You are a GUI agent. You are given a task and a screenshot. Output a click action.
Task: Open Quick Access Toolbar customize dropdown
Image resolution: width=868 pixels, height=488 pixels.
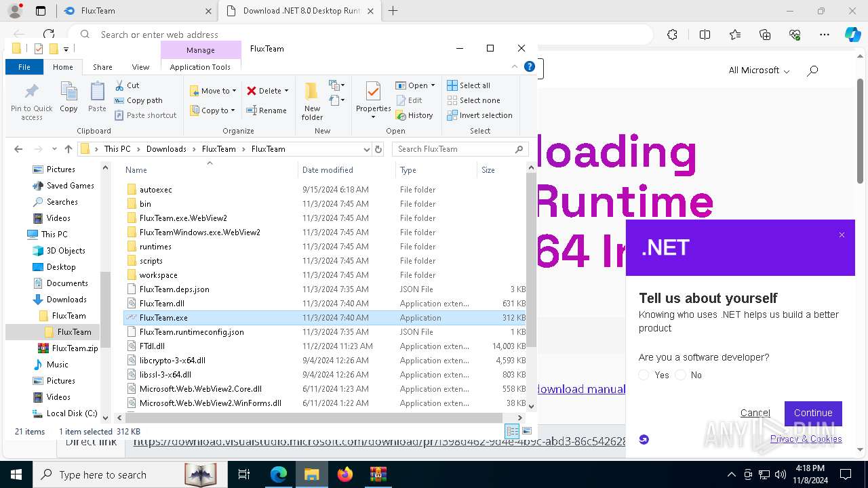[66, 49]
